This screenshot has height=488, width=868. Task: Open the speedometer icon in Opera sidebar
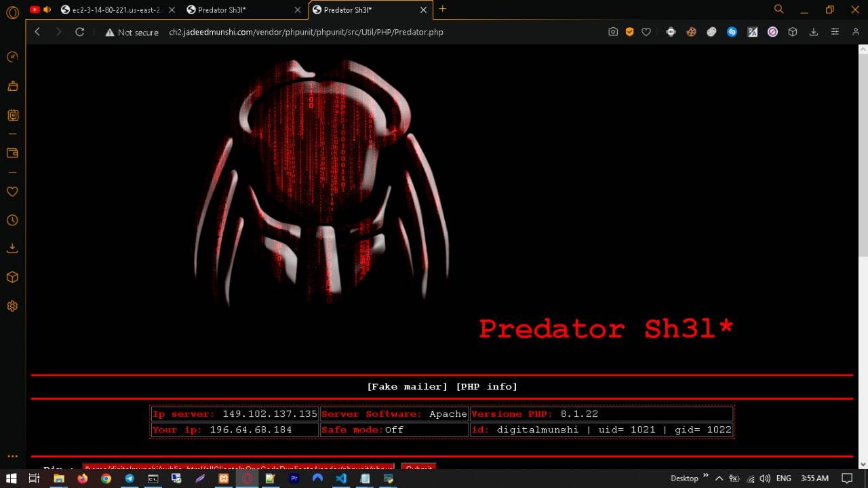coord(12,57)
